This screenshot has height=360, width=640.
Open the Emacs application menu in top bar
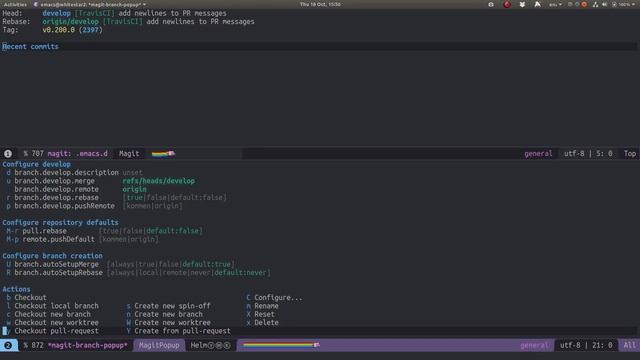click(90, 4)
